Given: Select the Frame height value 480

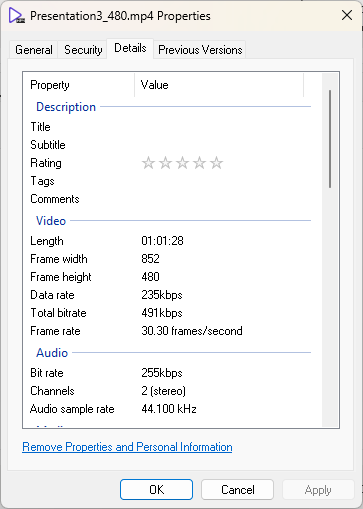Looking at the screenshot, I should click(150, 277).
